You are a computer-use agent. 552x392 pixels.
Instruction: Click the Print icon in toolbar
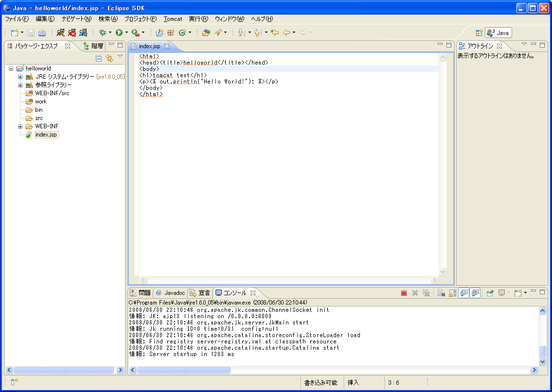(42, 33)
